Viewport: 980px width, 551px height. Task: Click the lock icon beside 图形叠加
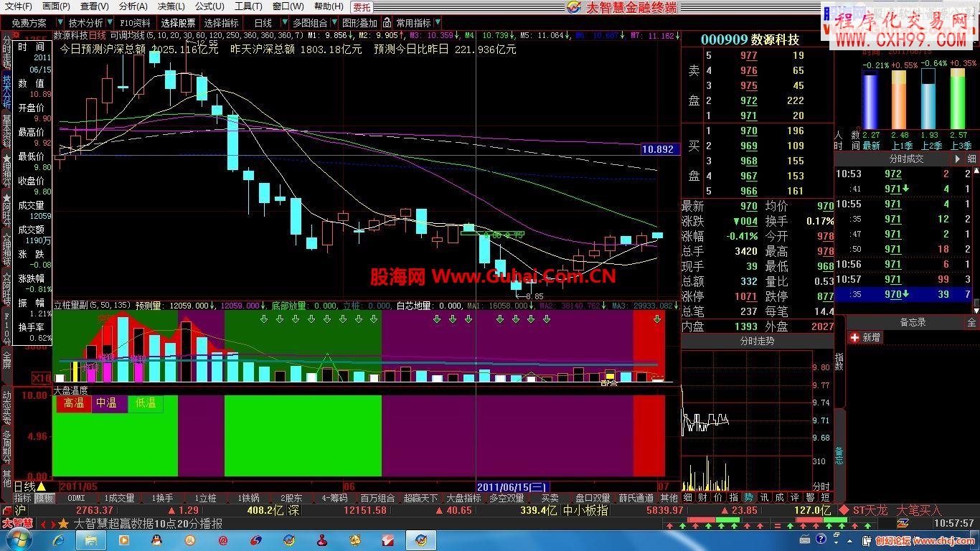(387, 23)
